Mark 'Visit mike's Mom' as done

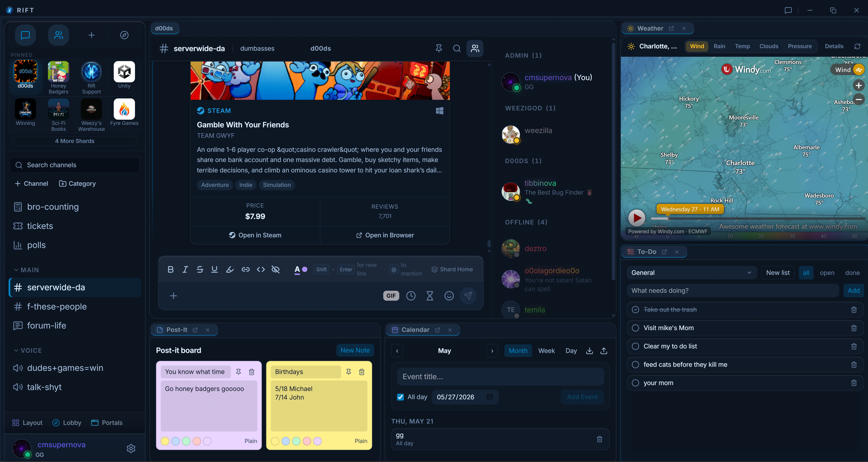(635, 328)
